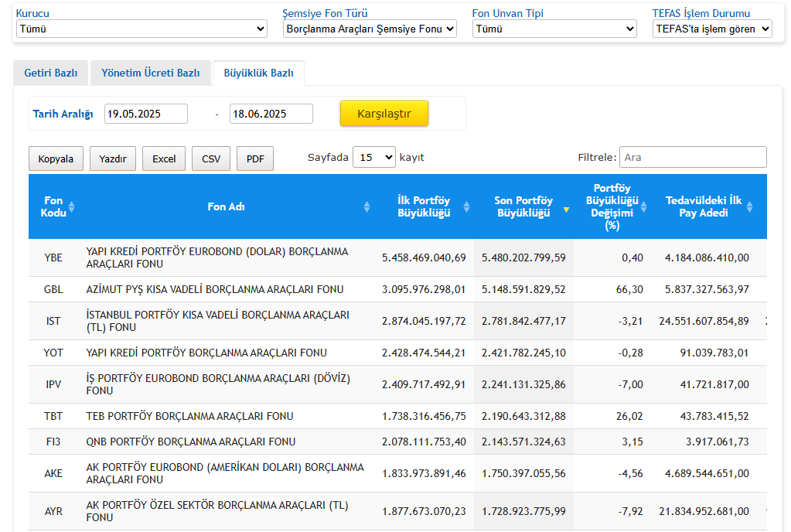
Task: Select fund code AKE
Action: (53, 473)
